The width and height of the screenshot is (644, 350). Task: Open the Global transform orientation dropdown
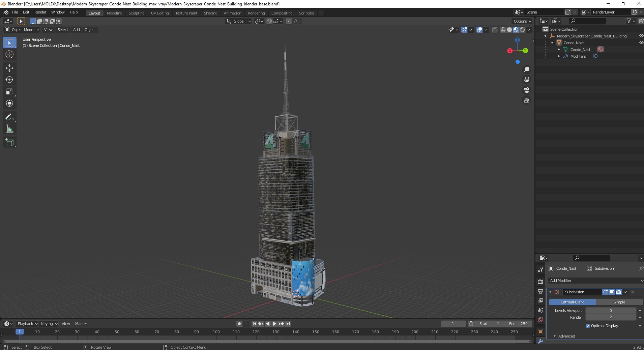tap(238, 21)
